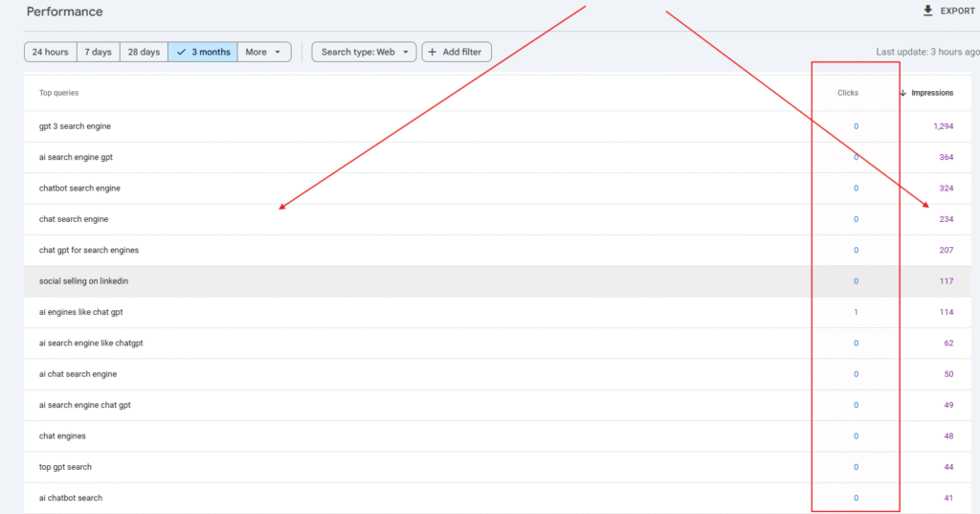
Task: Click the plus icon on Add filter
Action: (x=433, y=52)
